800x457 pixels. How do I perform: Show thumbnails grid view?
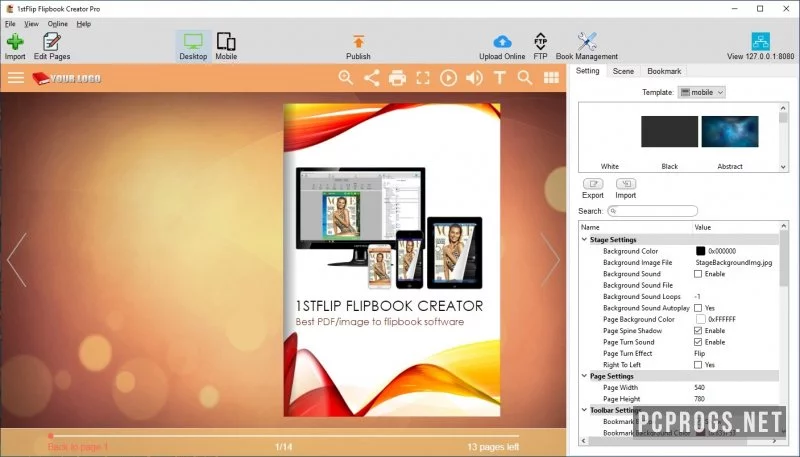(x=552, y=78)
